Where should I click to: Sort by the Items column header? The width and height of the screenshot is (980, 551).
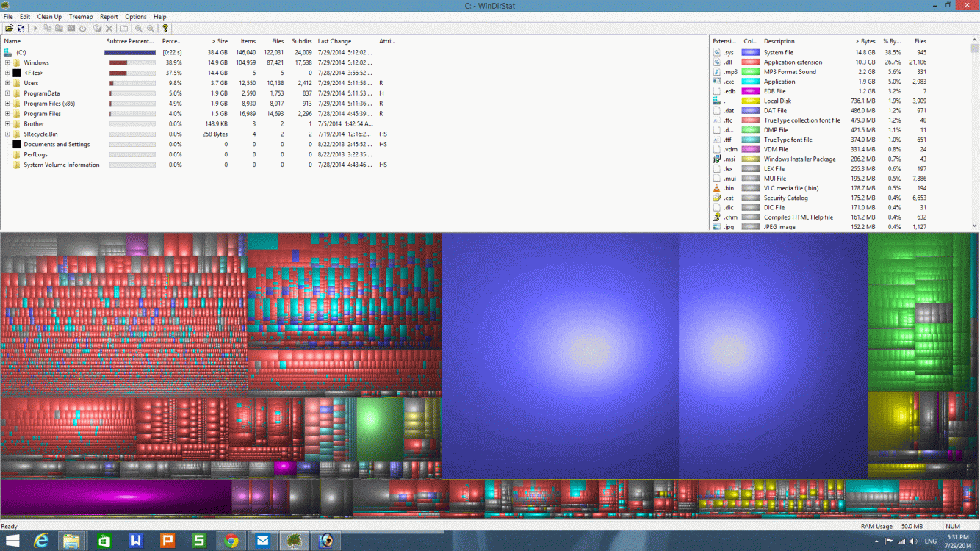point(248,41)
